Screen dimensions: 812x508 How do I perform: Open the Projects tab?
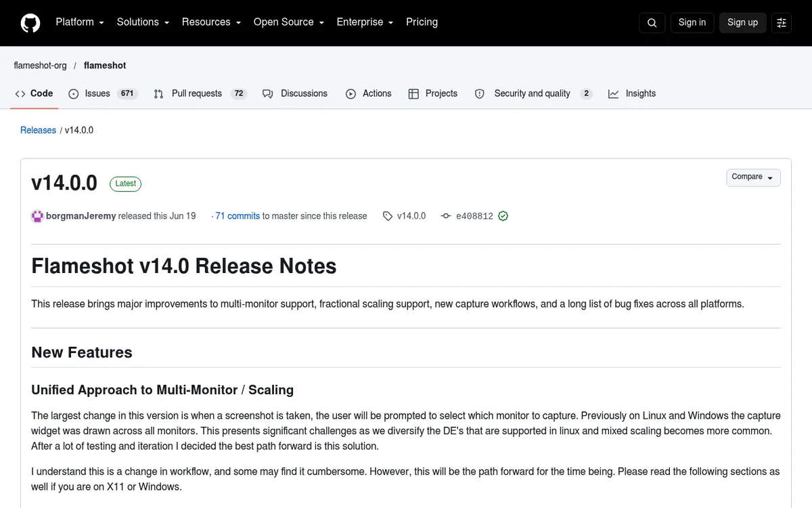(x=433, y=93)
